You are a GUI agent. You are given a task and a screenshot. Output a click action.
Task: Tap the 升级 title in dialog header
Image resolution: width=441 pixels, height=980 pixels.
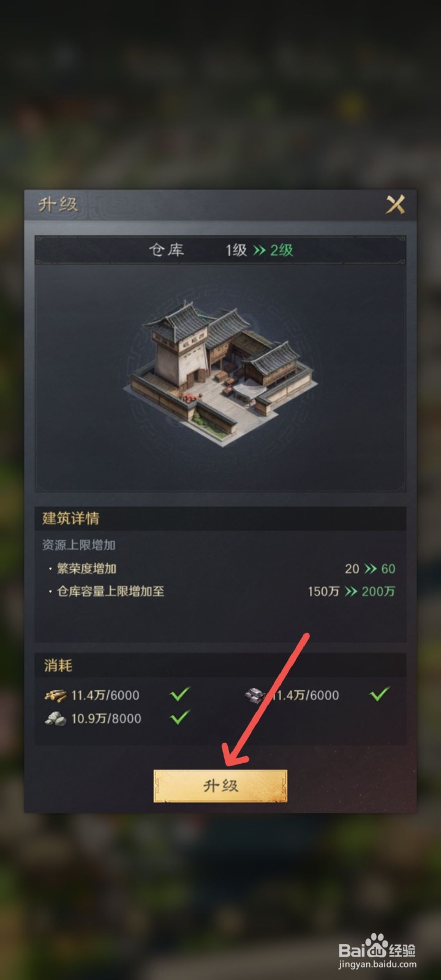[58, 204]
